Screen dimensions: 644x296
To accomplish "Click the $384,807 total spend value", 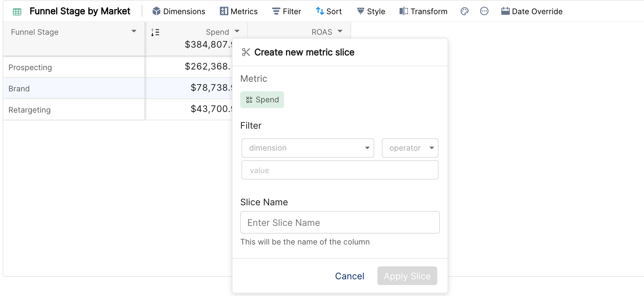I will pyautogui.click(x=208, y=44).
